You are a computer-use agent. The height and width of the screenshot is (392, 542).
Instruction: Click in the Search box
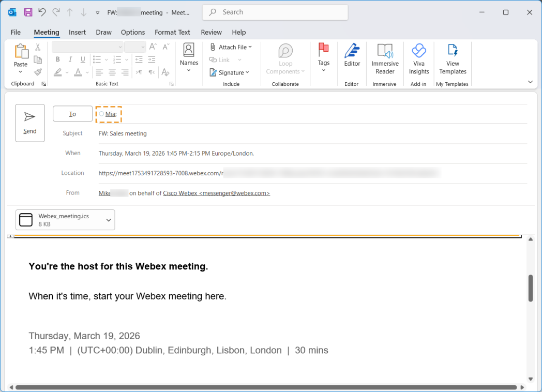(275, 12)
